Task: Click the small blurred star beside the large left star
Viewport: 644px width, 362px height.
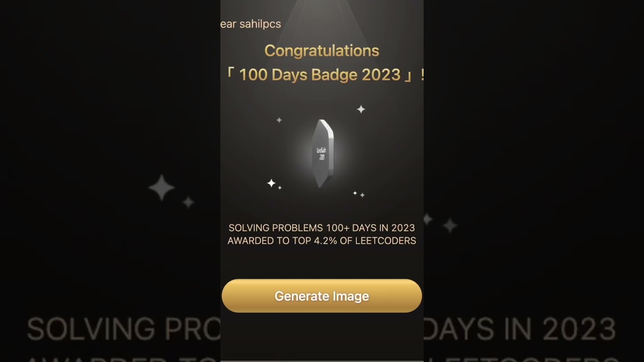Action: [188, 202]
